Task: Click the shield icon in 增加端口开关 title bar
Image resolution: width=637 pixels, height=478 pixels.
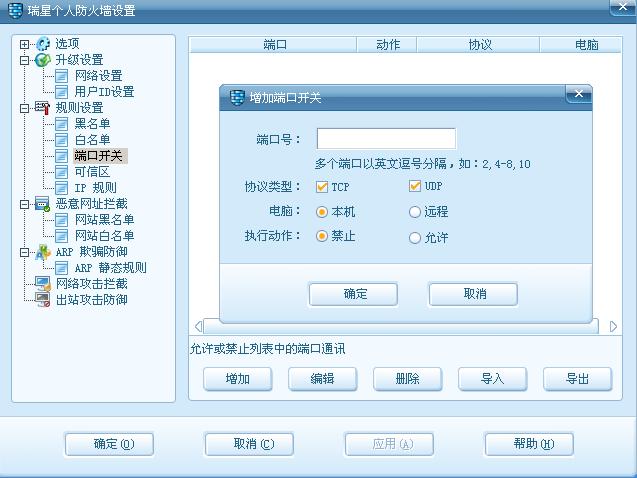Action: coord(237,98)
